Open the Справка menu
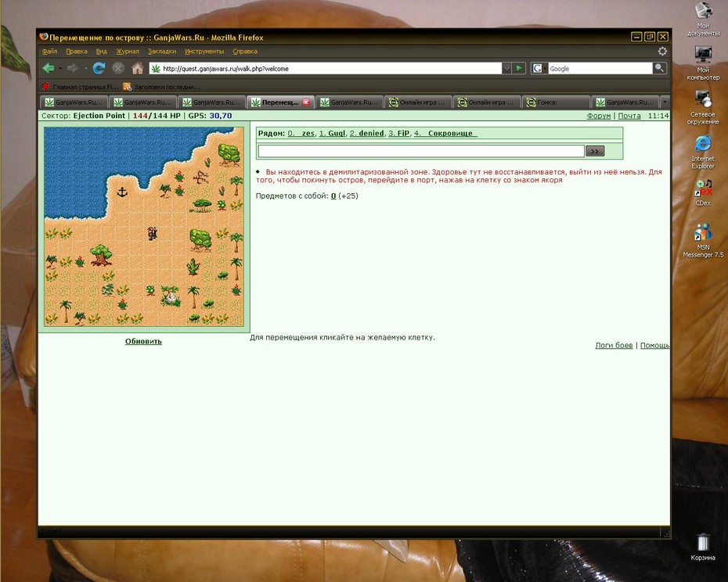 pyautogui.click(x=245, y=51)
